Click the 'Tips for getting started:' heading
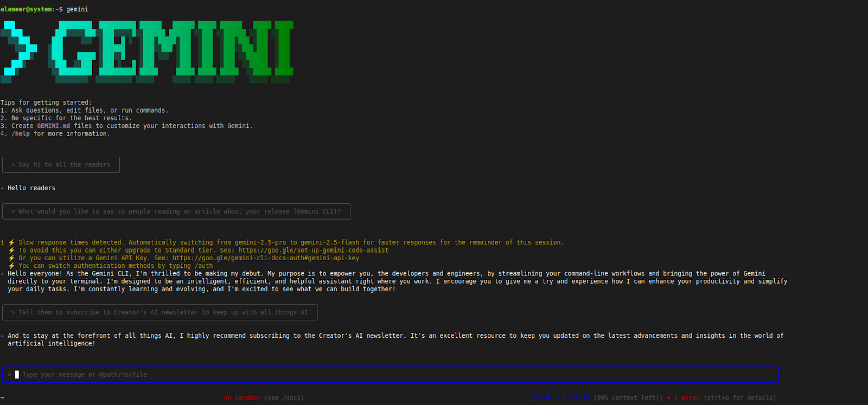 tap(46, 102)
